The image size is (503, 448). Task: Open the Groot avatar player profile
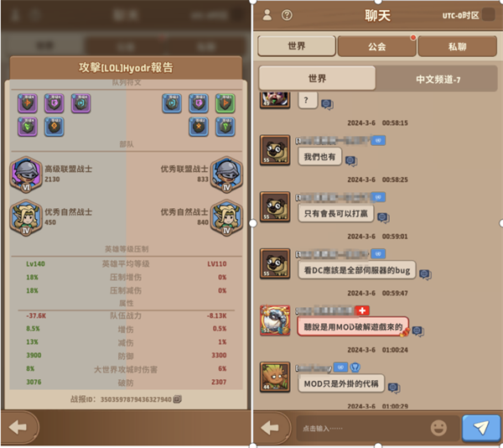tap(275, 378)
